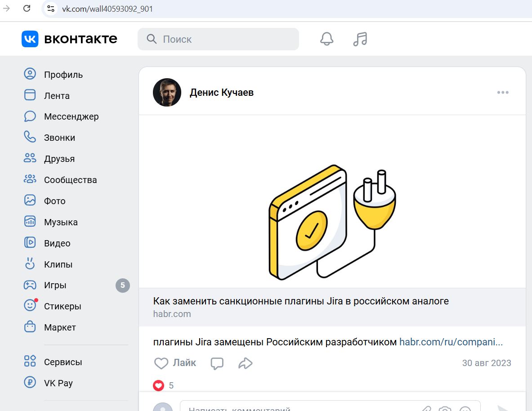Open Сервисы menu item
Viewport: 532px width, 411px height.
pos(63,362)
